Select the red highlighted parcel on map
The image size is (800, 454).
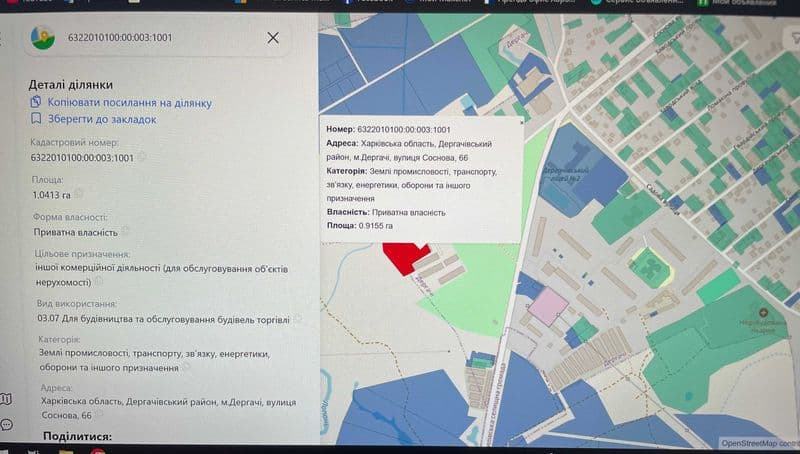click(404, 257)
